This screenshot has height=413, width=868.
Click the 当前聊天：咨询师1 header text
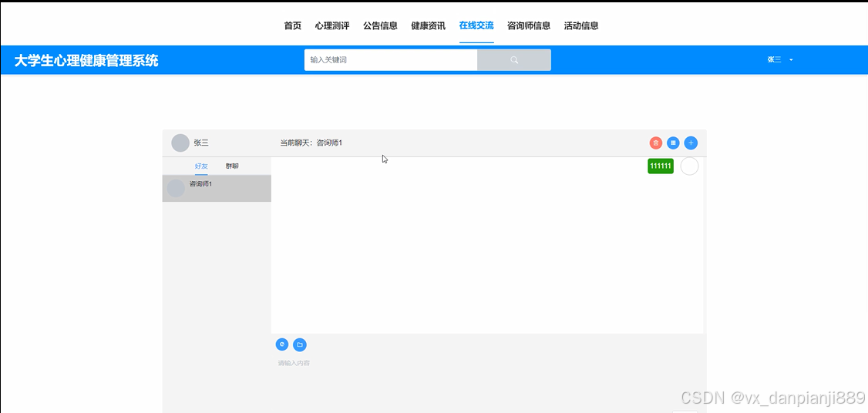[311, 143]
